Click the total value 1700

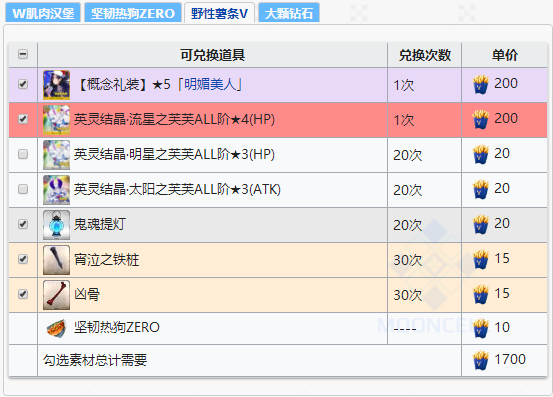point(510,360)
